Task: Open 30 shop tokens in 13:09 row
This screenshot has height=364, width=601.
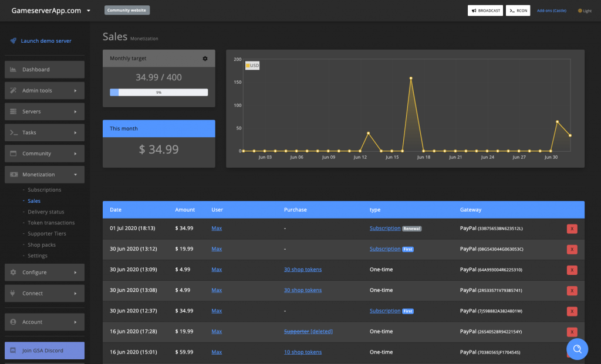Action: [x=303, y=270]
